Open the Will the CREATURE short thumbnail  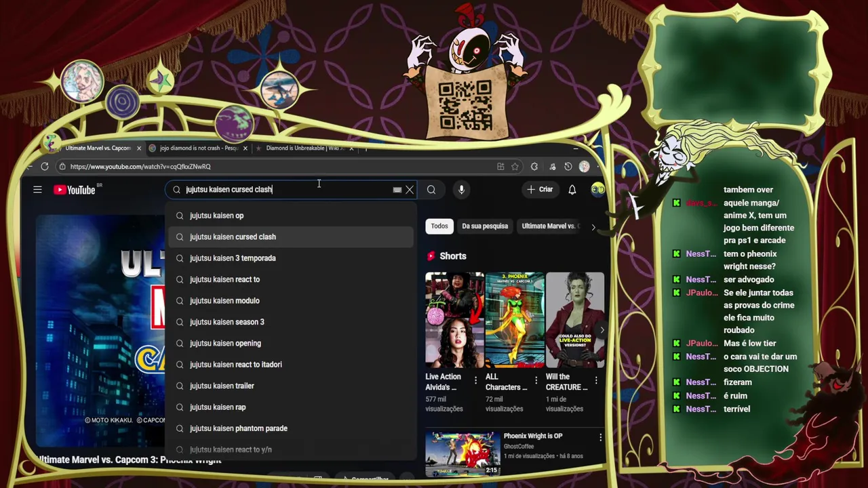(x=575, y=320)
